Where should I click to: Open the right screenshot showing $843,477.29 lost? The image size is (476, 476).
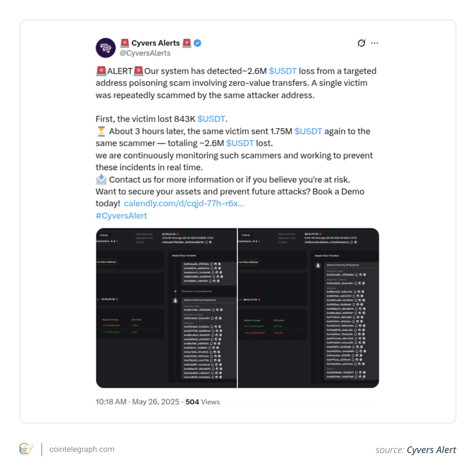pos(308,308)
